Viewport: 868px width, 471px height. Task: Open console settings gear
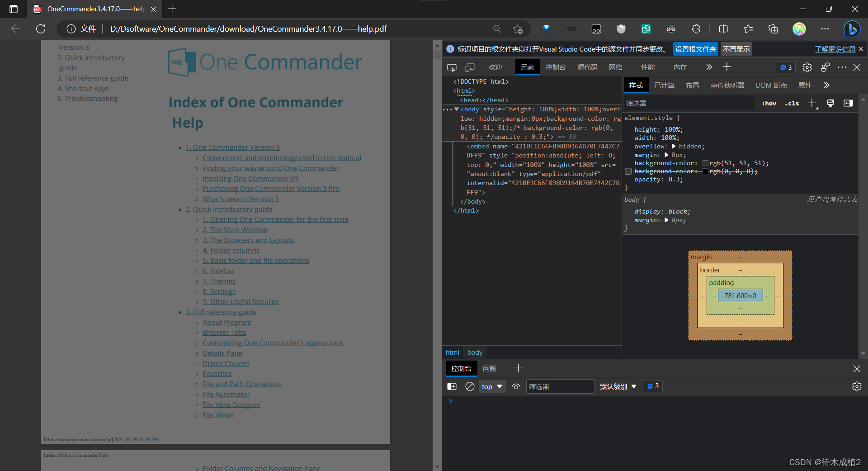click(x=857, y=386)
